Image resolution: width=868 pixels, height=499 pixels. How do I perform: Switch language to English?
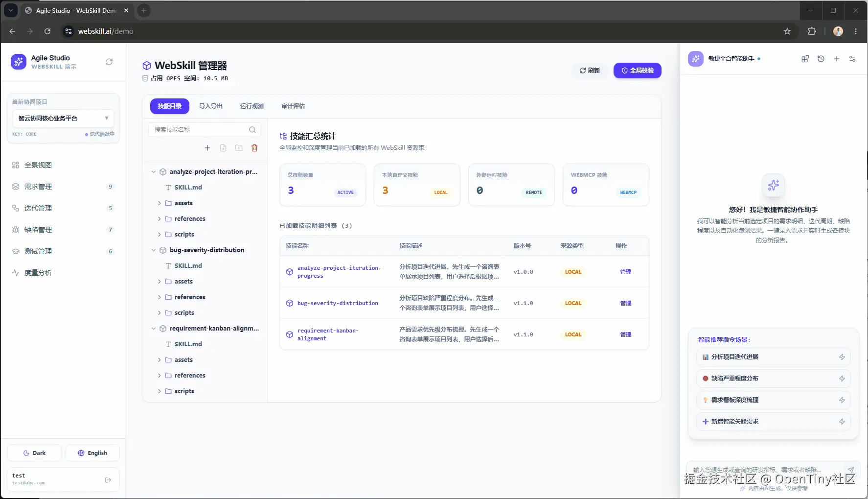click(92, 453)
